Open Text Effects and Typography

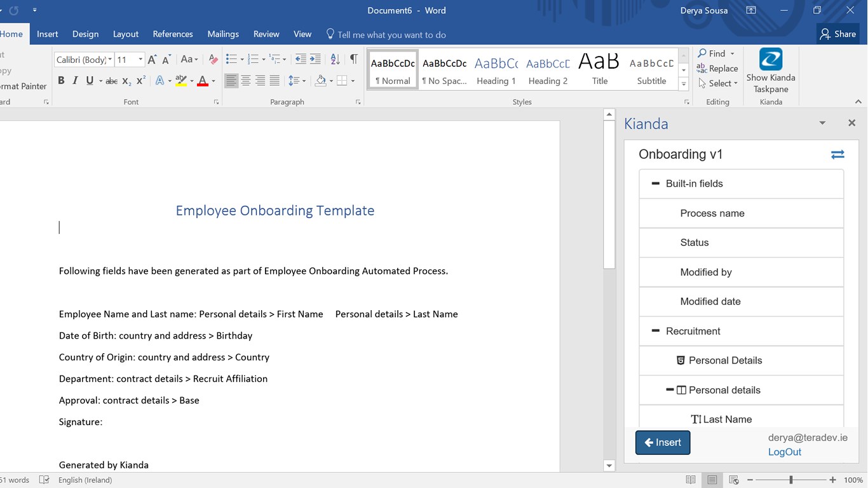coord(159,81)
